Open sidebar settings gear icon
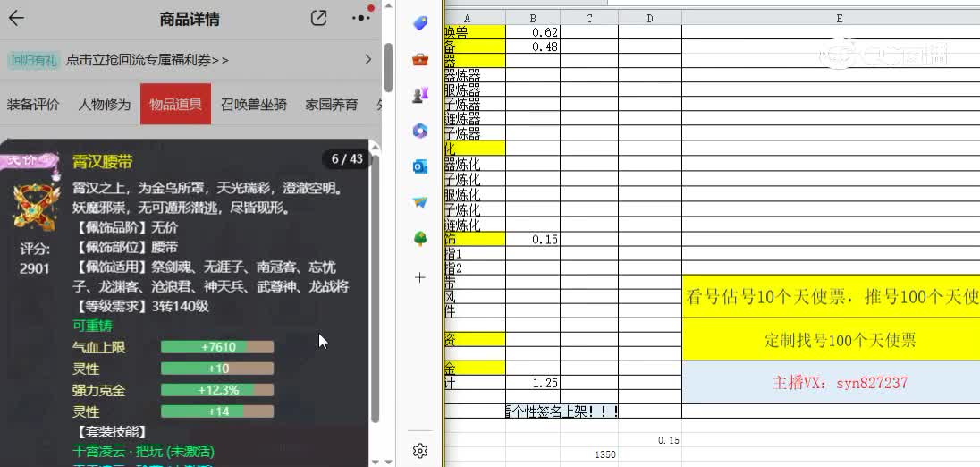 click(420, 451)
